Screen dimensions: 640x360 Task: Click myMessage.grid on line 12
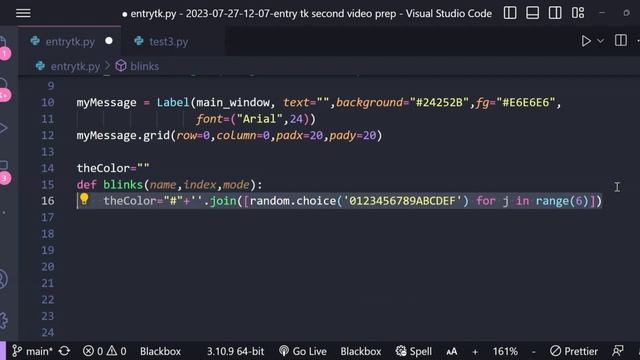pyautogui.click(x=123, y=136)
